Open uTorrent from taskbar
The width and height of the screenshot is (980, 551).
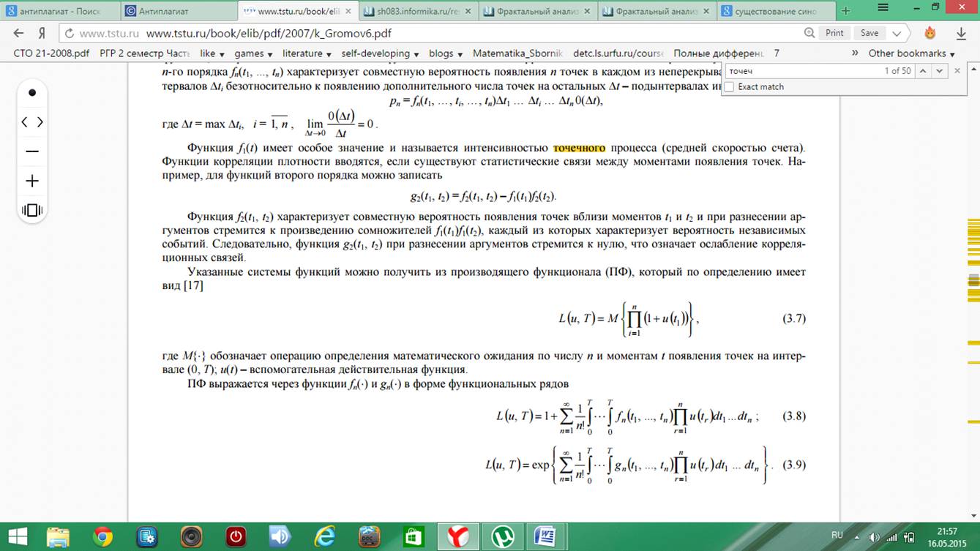(502, 536)
